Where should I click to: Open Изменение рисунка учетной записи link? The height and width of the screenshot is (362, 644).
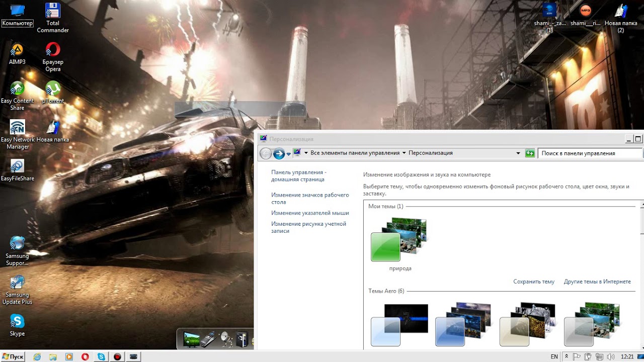click(308, 227)
